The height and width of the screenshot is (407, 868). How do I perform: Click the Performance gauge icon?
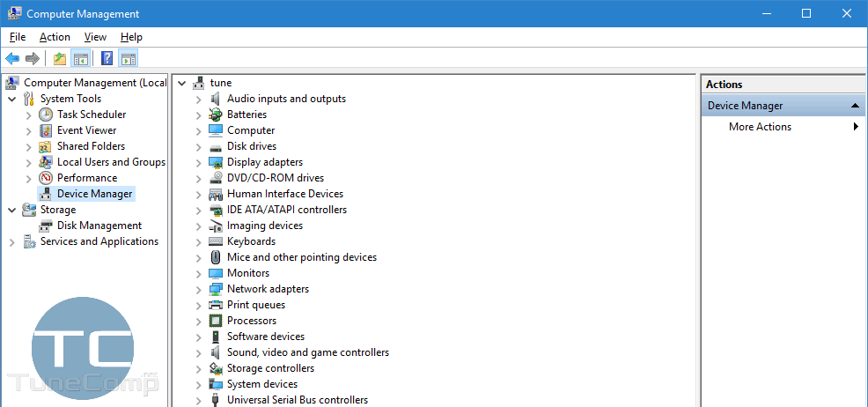46,178
